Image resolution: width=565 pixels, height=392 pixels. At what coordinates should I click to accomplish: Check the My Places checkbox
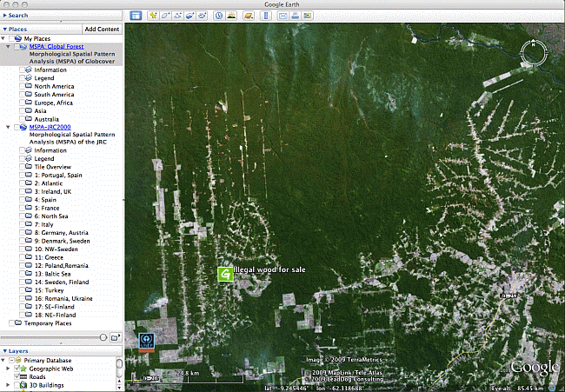(11, 38)
